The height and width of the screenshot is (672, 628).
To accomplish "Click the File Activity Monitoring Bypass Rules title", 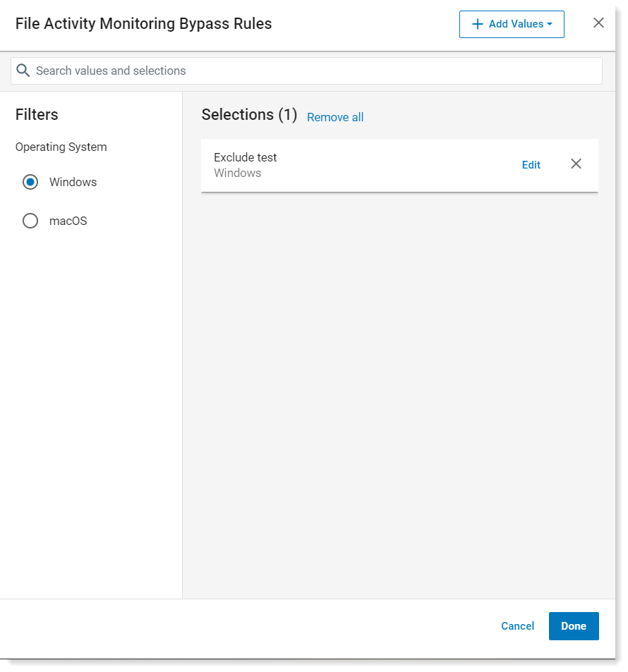I will point(143,24).
